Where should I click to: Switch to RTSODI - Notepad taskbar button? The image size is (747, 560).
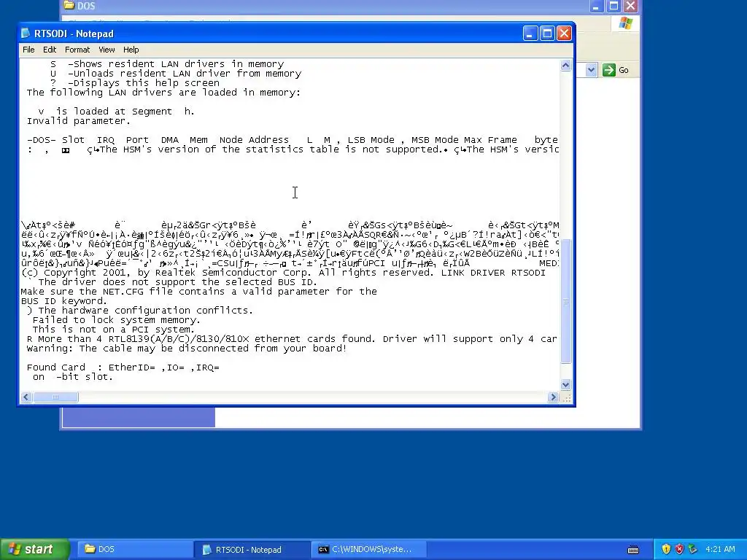(252, 549)
